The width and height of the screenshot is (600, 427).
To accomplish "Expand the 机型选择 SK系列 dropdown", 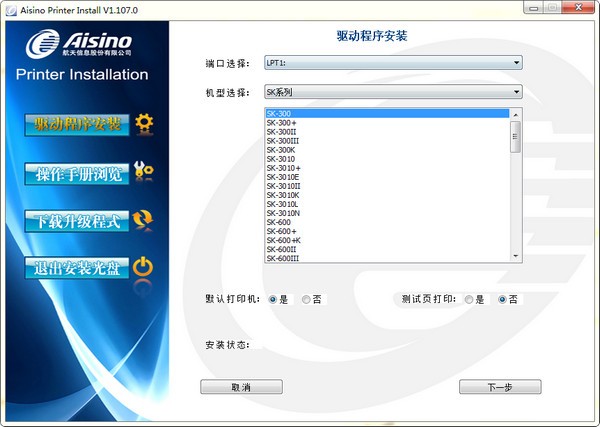I will 393,92.
